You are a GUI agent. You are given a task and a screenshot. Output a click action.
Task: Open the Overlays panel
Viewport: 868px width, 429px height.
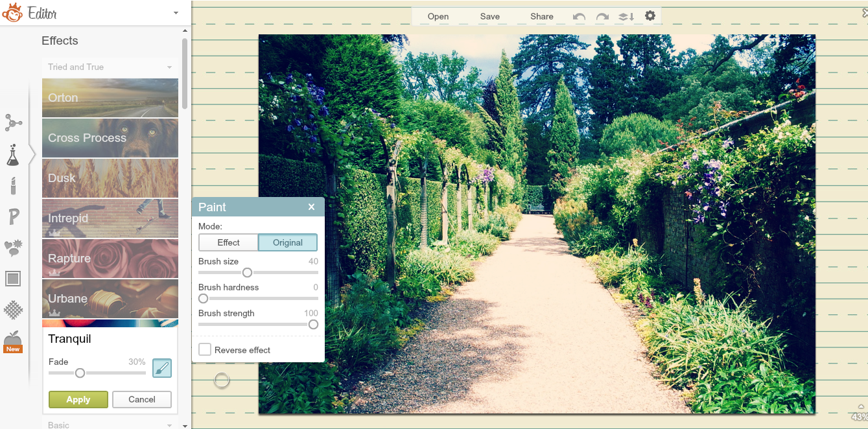coord(14,248)
